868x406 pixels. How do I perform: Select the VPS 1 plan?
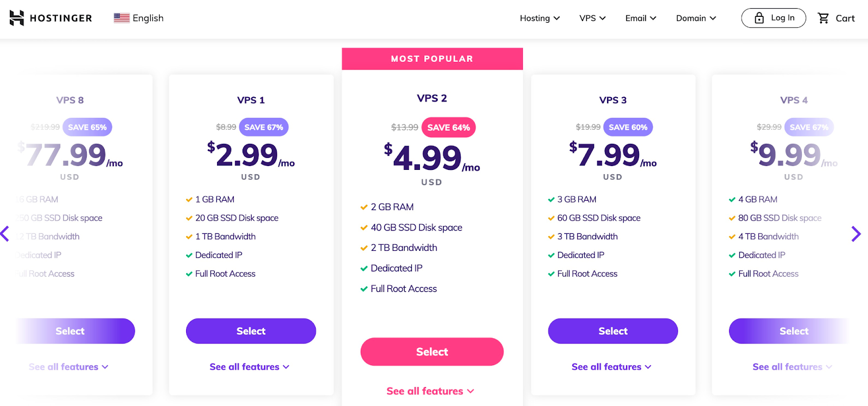(251, 331)
